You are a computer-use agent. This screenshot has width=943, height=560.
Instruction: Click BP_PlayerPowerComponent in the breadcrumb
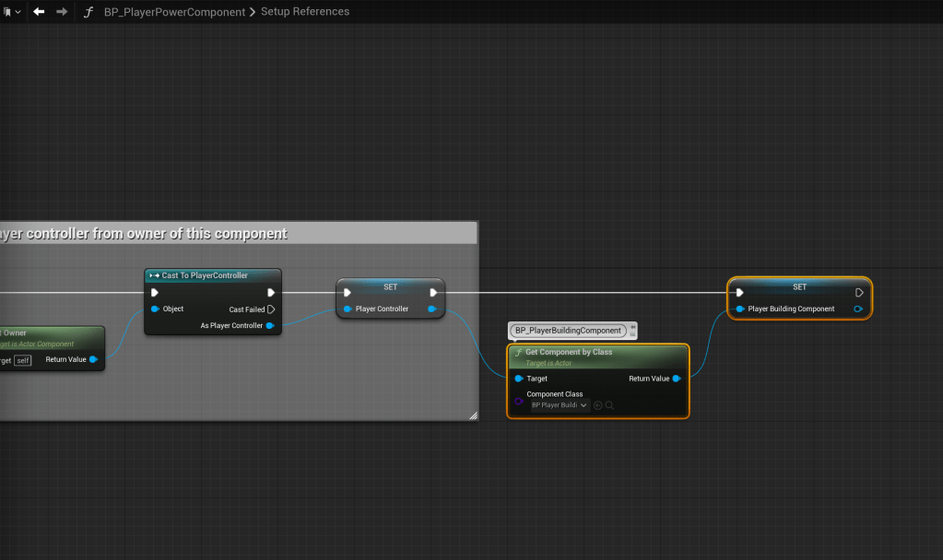(x=174, y=12)
